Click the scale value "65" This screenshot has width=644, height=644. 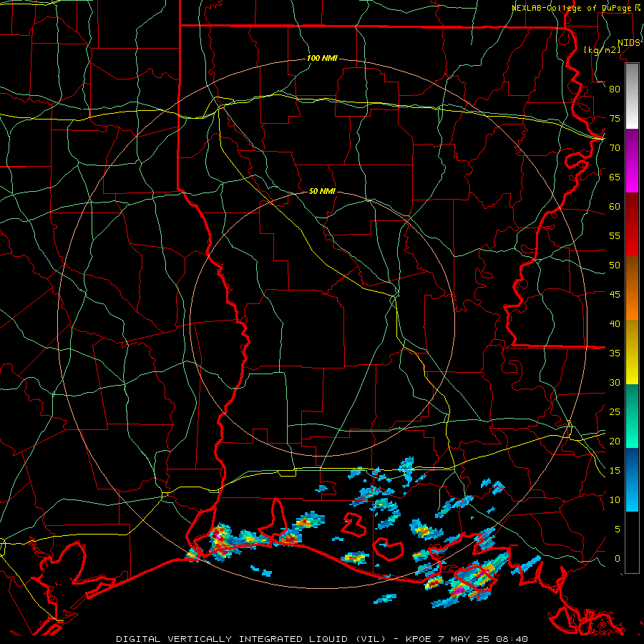coord(615,177)
